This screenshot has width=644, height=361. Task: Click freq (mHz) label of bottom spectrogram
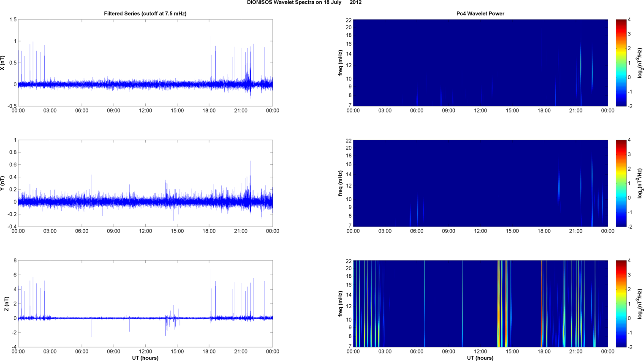[x=340, y=304]
